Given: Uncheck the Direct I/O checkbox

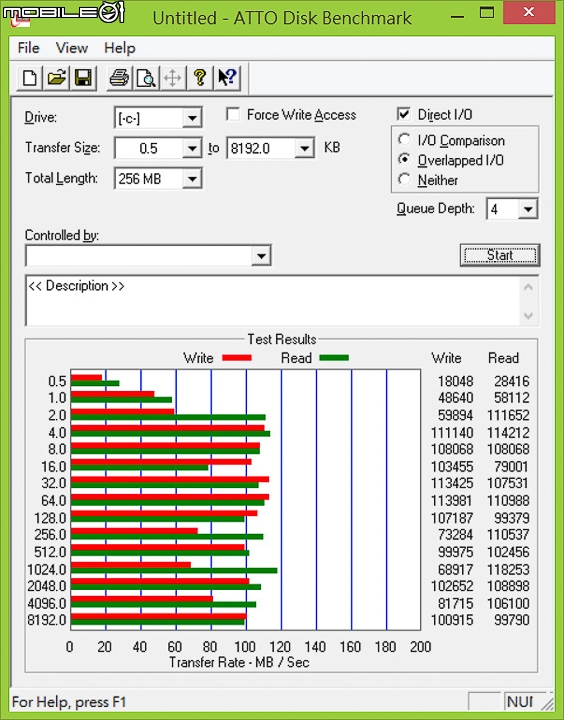Looking at the screenshot, I should 403,114.
